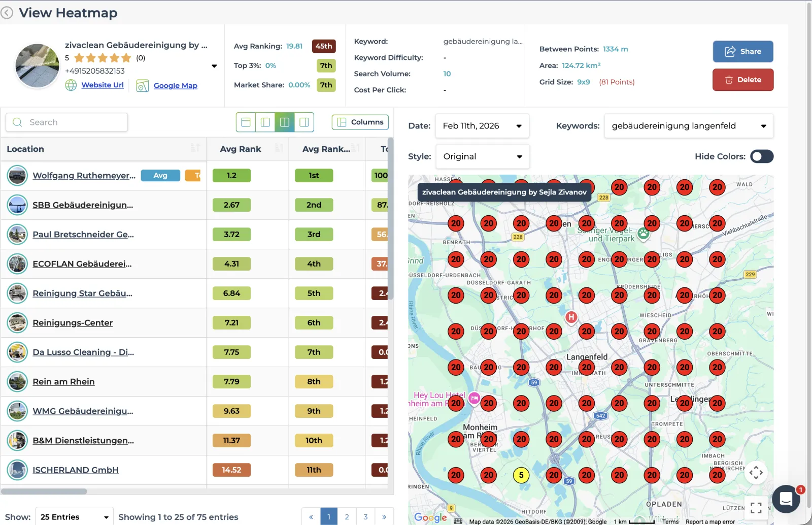This screenshot has width=812, height=525.
Task: Open the 25 Entries page size dropdown
Action: tap(74, 517)
